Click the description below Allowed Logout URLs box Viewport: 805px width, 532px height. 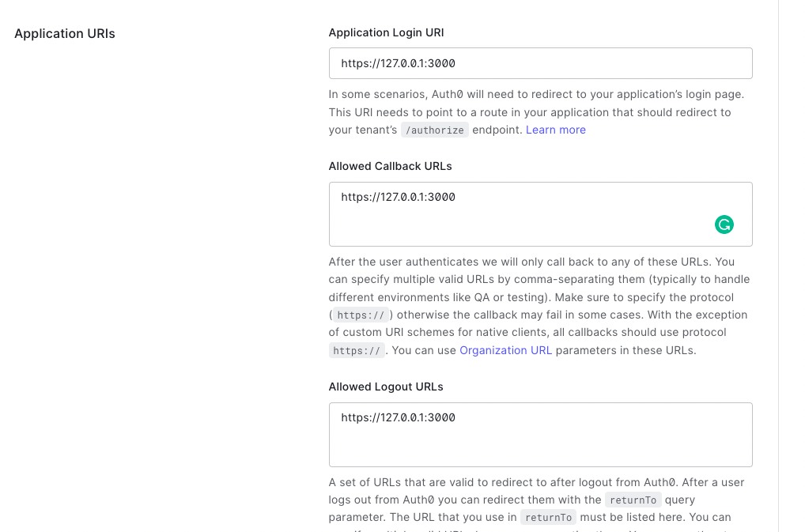[536, 492]
